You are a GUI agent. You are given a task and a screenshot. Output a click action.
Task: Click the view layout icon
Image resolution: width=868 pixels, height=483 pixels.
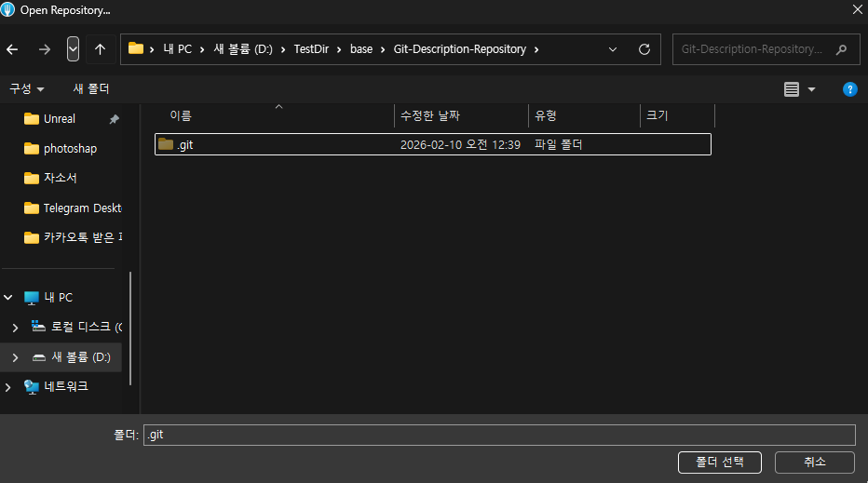792,89
